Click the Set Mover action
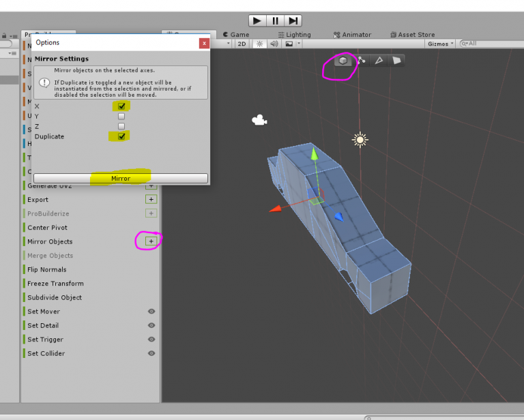The height and width of the screenshot is (420, 524). pos(44,312)
